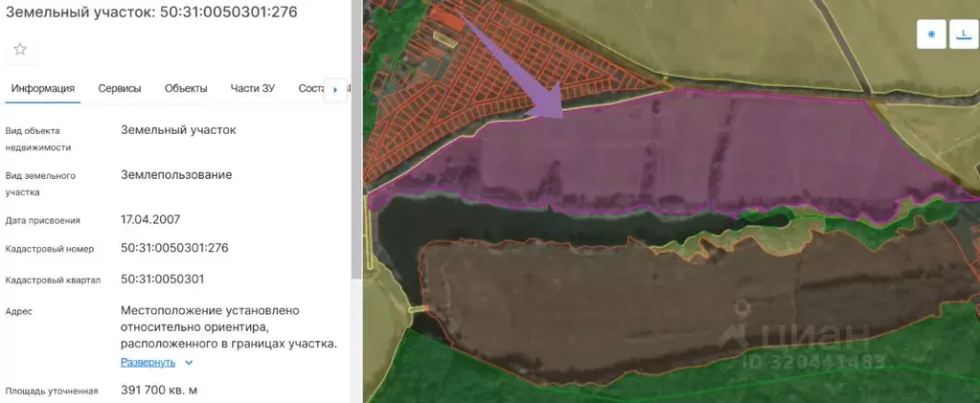Click the Вид объекта недвижимости label

click(38, 140)
